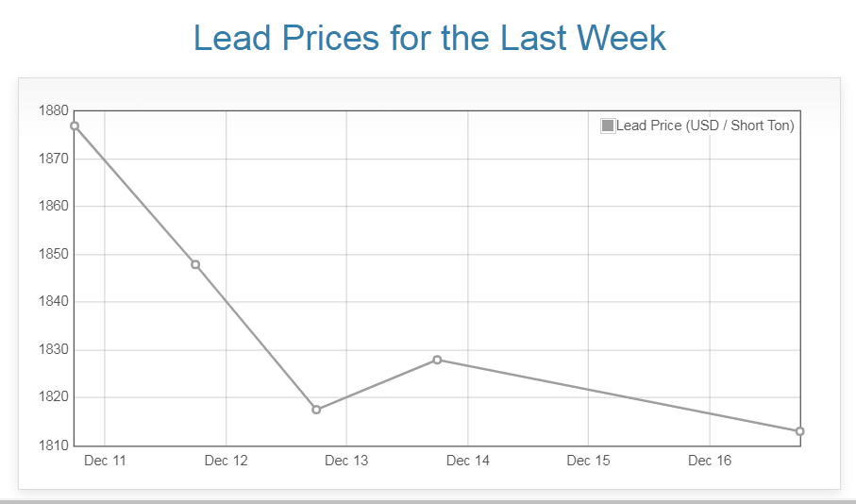The image size is (856, 504).
Task: Click the 1810 y-axis label
Action: pyautogui.click(x=53, y=445)
